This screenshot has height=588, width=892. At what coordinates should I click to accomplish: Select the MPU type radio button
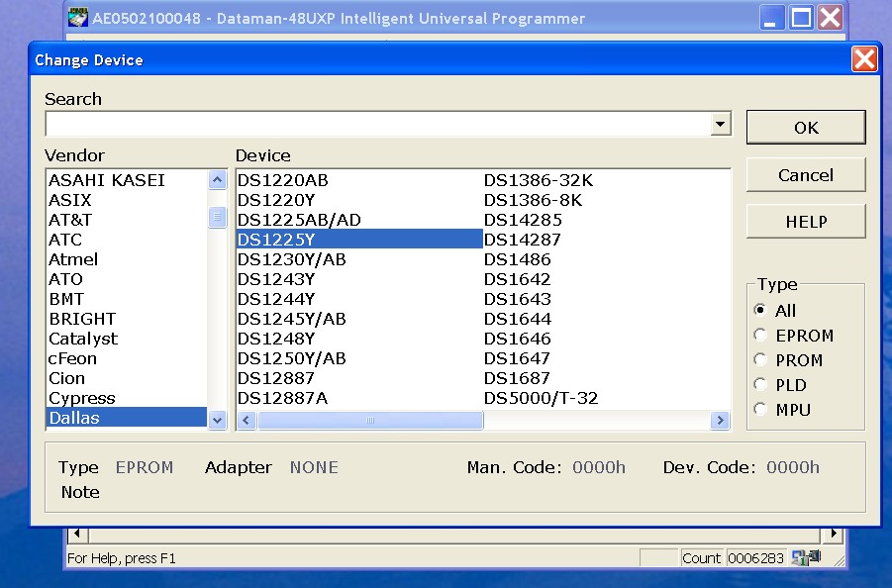click(760, 409)
